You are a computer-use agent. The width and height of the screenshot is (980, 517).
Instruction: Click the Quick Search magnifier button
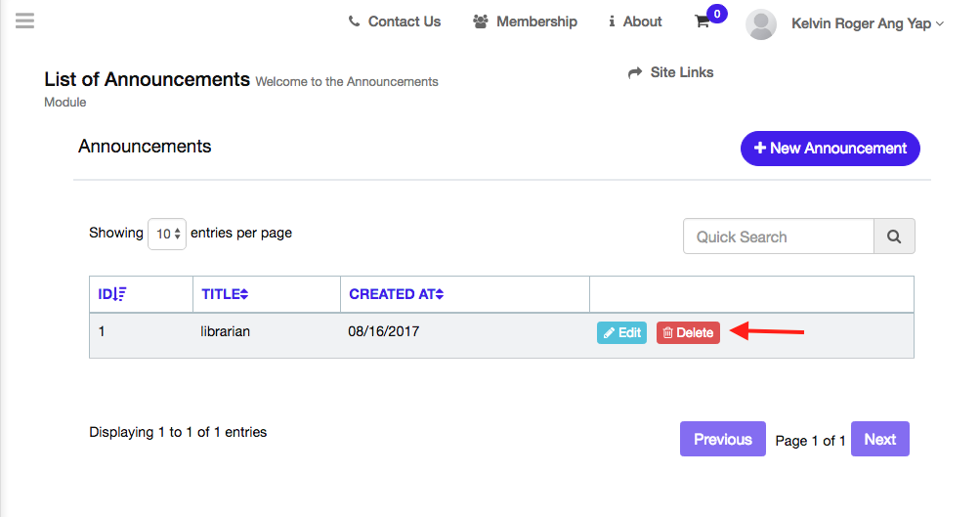[x=894, y=237]
